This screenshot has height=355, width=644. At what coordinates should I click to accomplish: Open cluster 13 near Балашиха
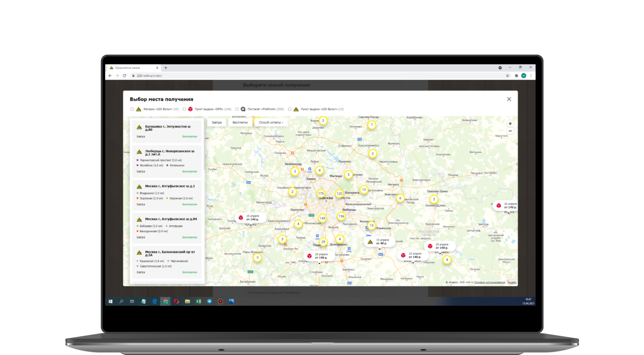coord(364,189)
